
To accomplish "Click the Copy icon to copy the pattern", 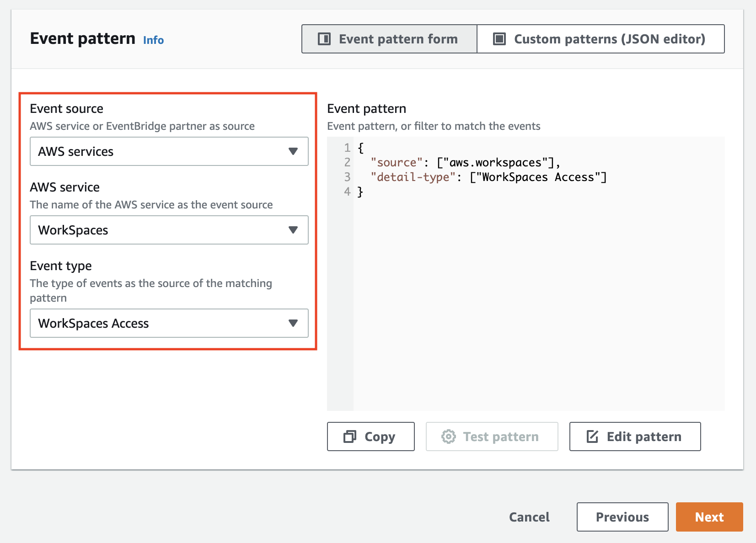I will pos(350,437).
